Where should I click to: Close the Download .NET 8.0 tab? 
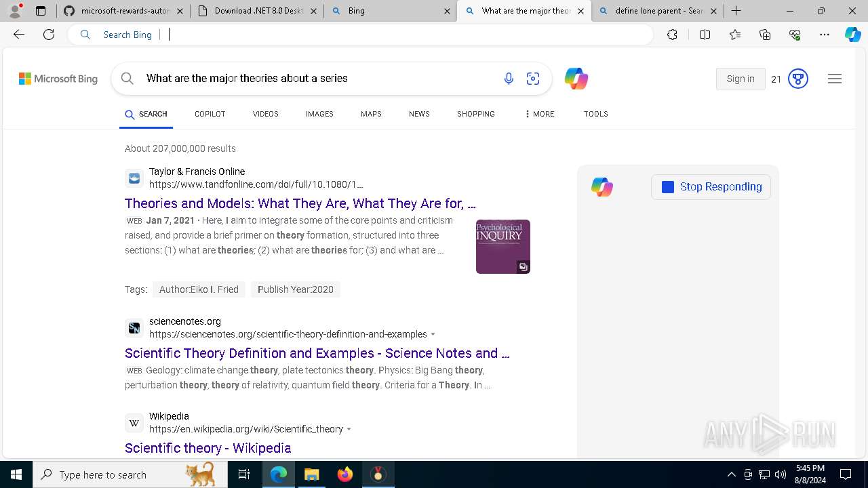point(313,11)
